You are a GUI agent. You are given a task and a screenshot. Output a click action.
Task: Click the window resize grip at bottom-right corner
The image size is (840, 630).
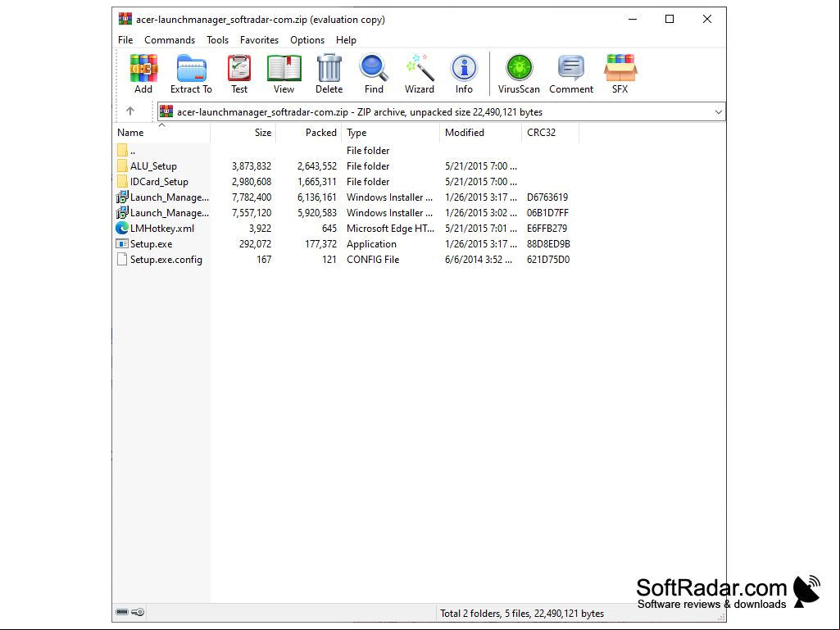point(721,617)
